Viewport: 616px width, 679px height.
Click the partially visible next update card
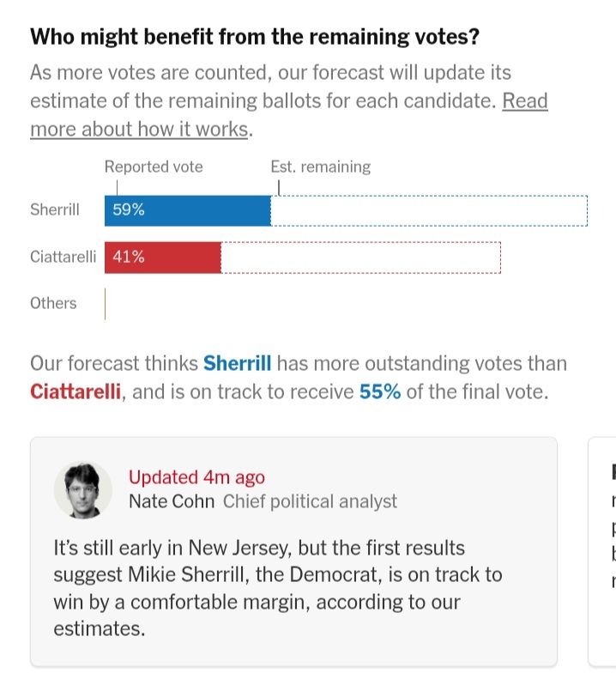pyautogui.click(x=603, y=549)
